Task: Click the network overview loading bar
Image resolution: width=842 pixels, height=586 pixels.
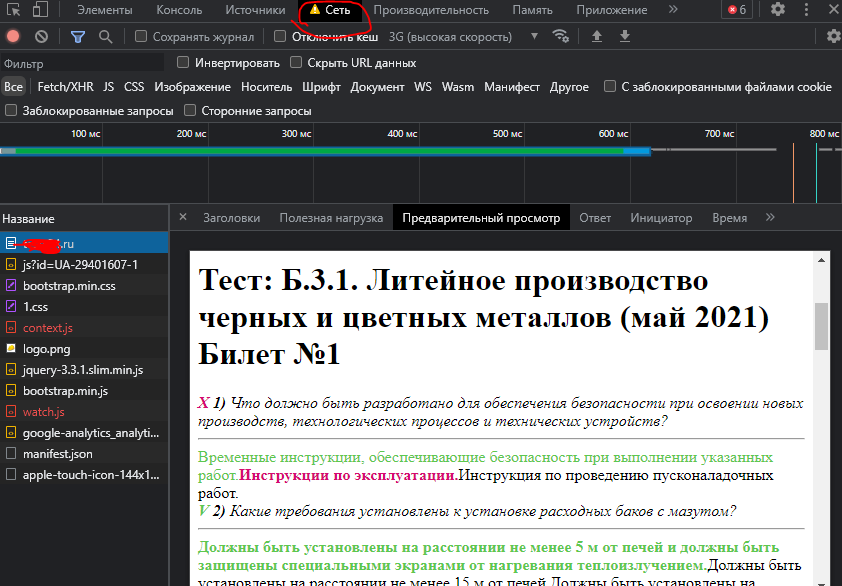Action: point(300,150)
